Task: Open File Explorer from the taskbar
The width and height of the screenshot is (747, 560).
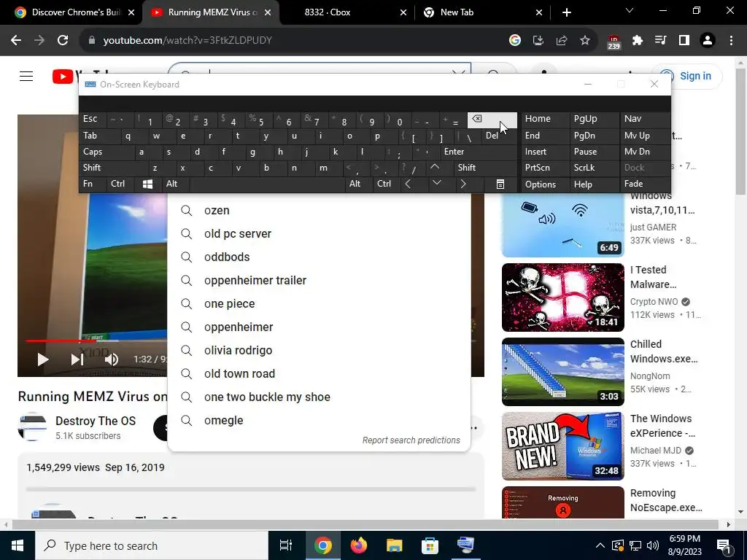Action: pos(395,545)
